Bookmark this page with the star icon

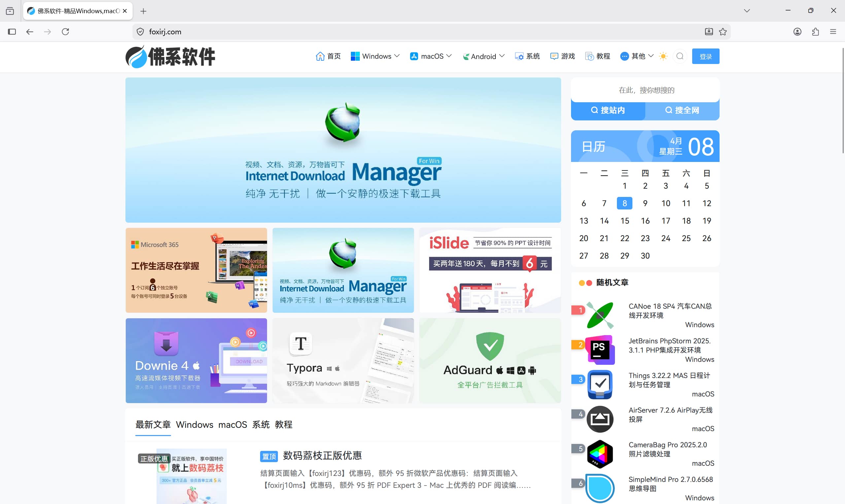pos(723,32)
